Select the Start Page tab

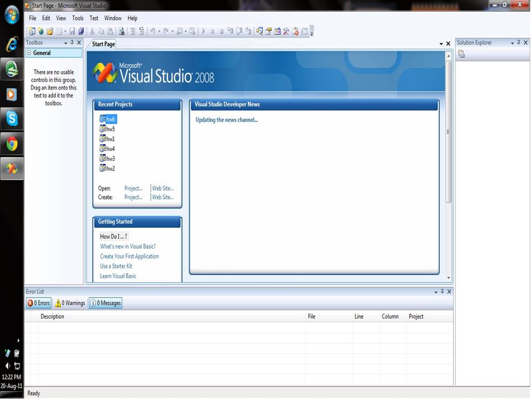tap(104, 44)
